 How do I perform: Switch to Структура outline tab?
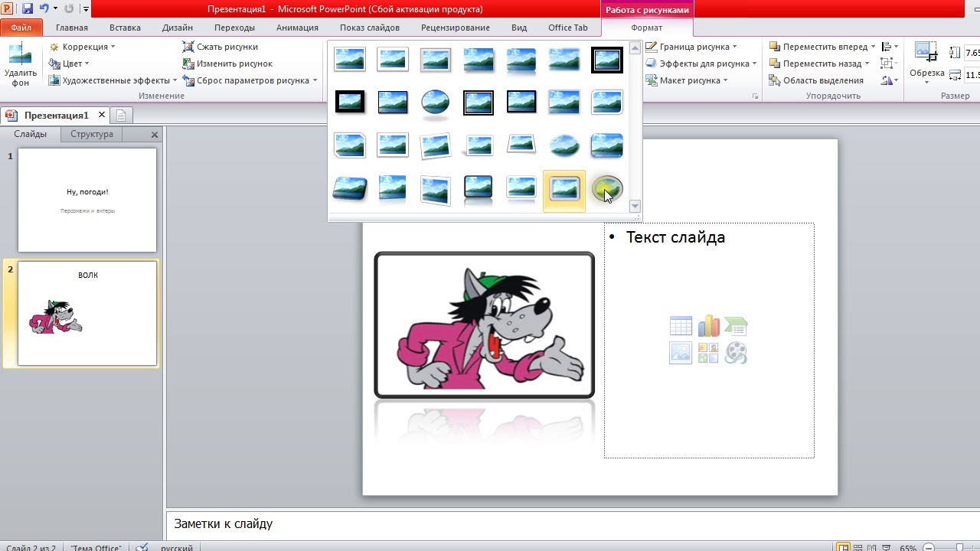(92, 134)
